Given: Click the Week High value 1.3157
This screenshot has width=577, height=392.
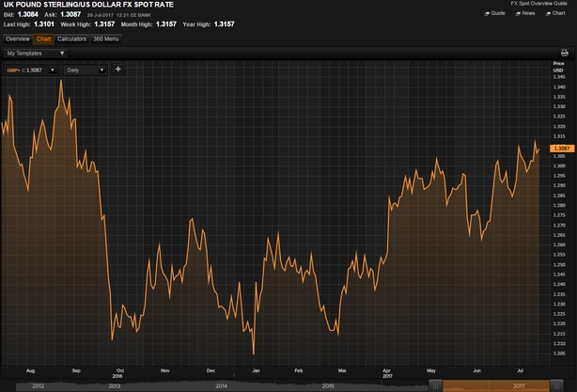Looking at the screenshot, I should click(x=104, y=24).
